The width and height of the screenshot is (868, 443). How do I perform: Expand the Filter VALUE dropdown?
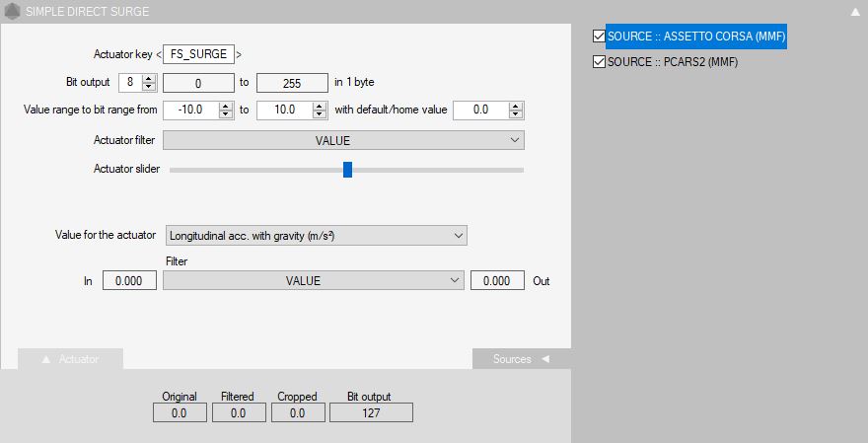pyautogui.click(x=313, y=280)
